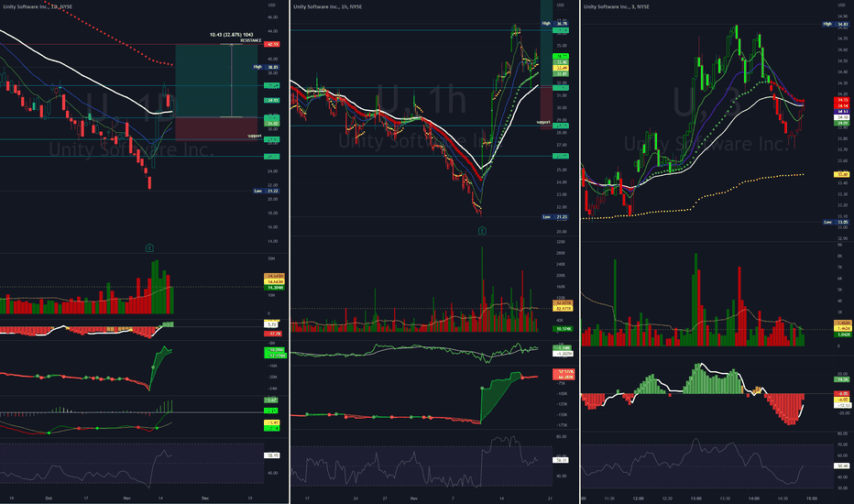The height and width of the screenshot is (504, 854).
Task: Click the Low 21.23 label on the 1h chart
Action: (x=555, y=217)
